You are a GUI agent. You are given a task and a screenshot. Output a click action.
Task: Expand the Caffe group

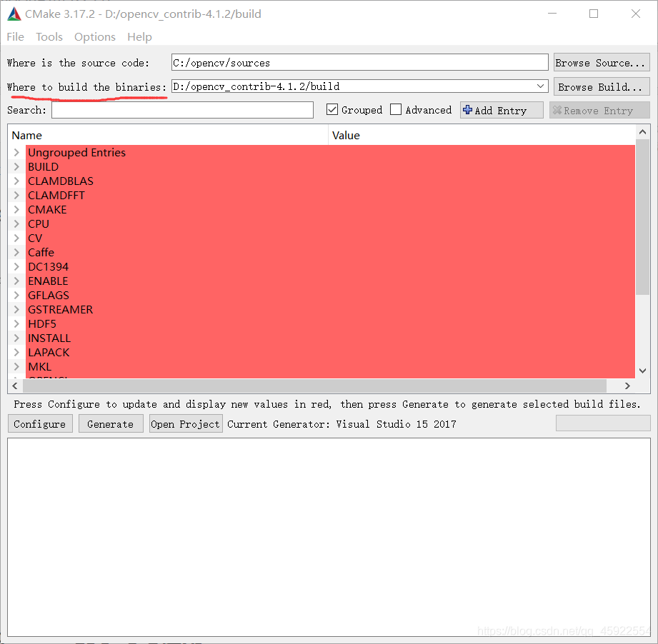pos(16,252)
